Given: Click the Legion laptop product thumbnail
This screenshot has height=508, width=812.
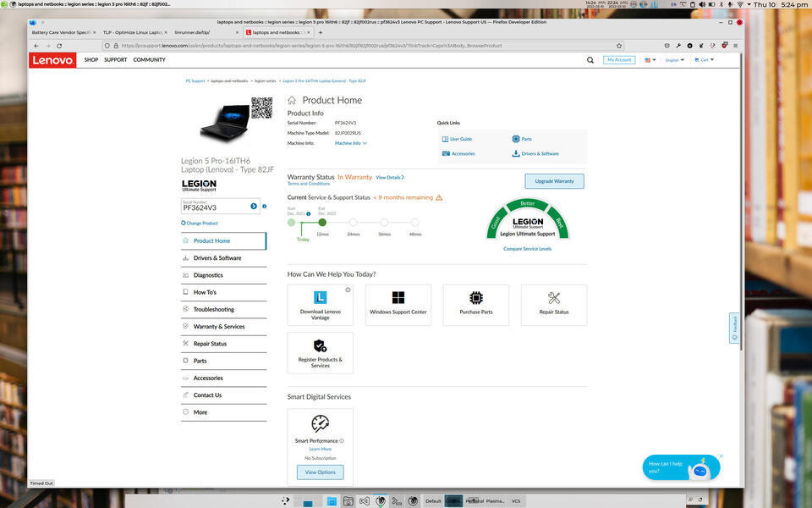Looking at the screenshot, I should (225, 122).
